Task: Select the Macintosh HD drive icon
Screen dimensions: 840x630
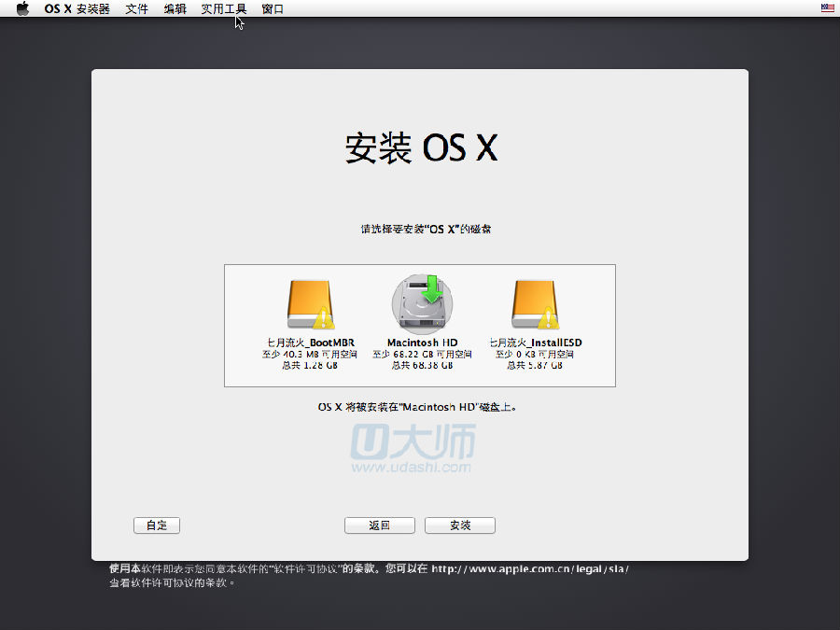Action: click(x=420, y=303)
